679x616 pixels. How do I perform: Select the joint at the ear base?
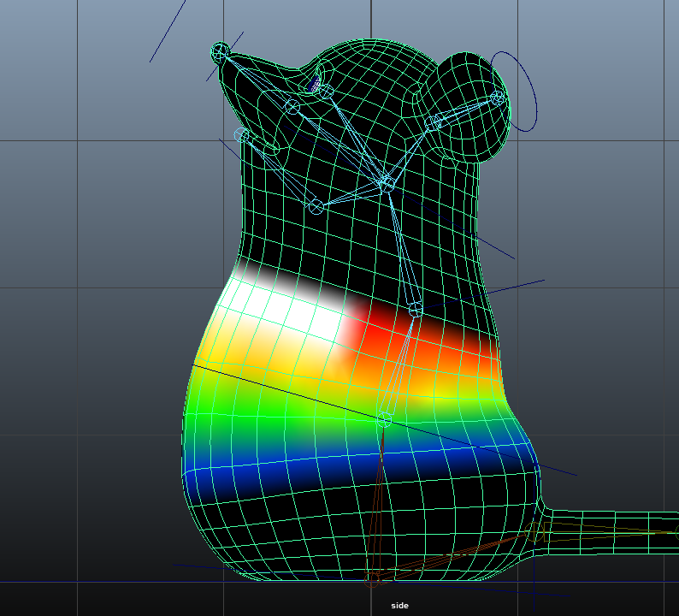(434, 121)
